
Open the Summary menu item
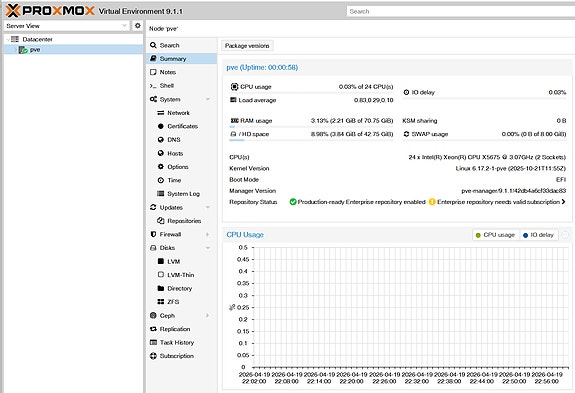[x=182, y=59]
